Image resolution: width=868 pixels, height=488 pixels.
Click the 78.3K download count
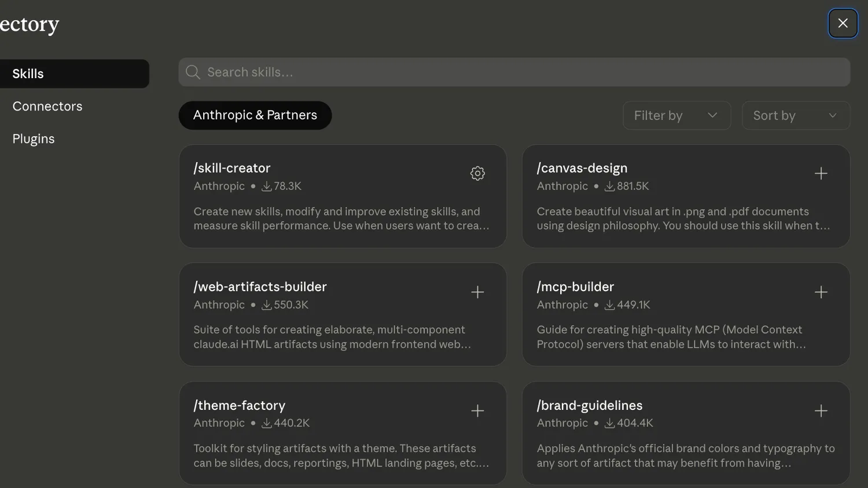288,186
